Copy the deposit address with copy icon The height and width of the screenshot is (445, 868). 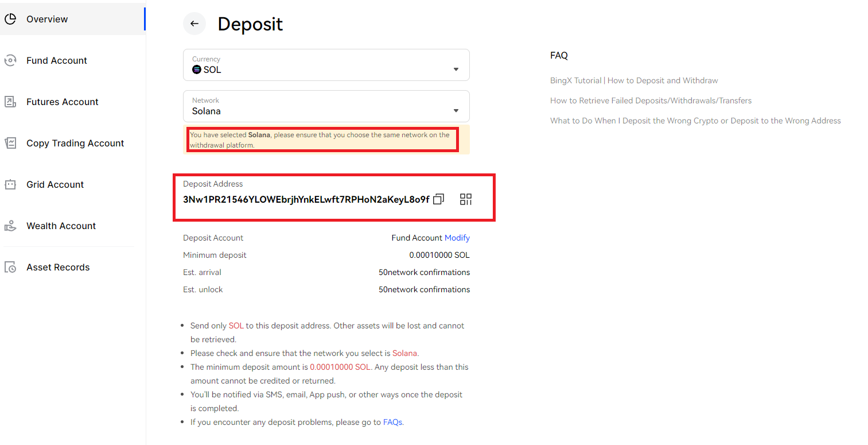pyautogui.click(x=439, y=199)
